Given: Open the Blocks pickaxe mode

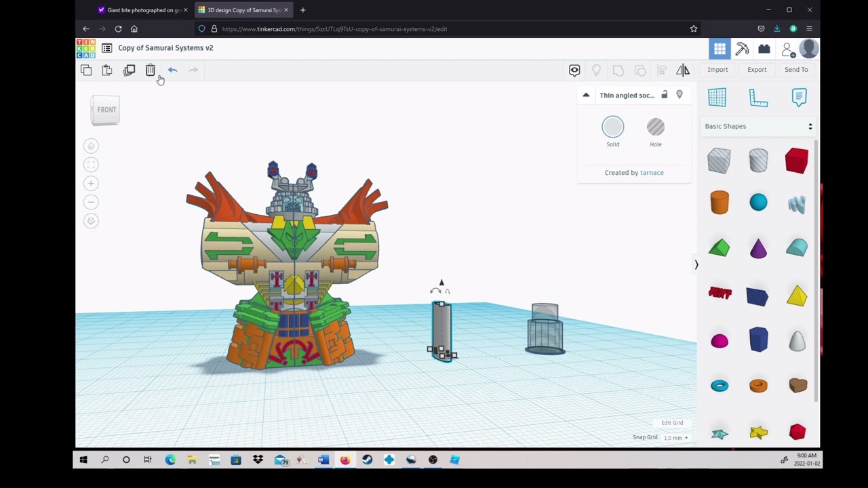Looking at the screenshot, I should pyautogui.click(x=742, y=49).
